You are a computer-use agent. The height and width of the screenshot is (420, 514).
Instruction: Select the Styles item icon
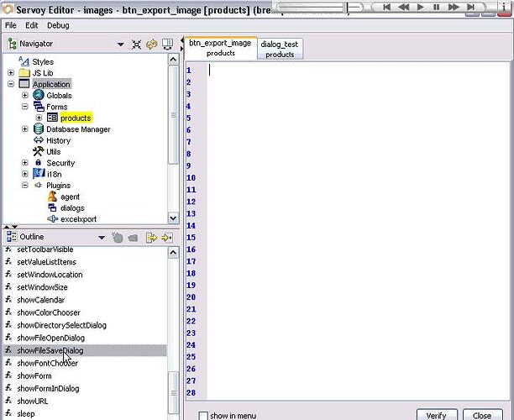coord(24,61)
